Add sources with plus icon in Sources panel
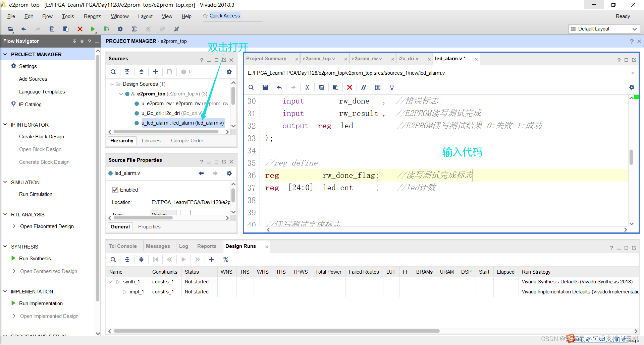 [155, 72]
